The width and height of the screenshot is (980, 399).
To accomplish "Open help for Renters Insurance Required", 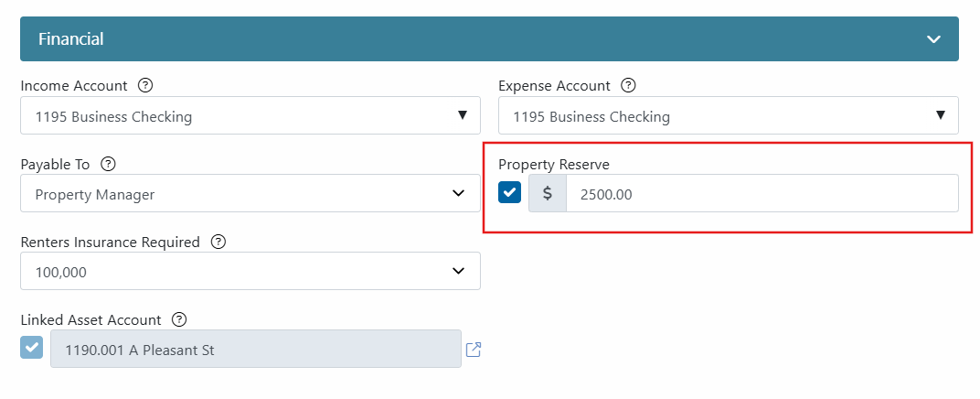I will tap(218, 243).
